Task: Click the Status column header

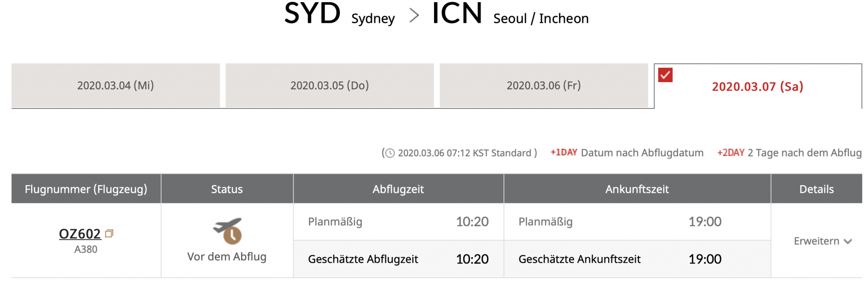Action: (227, 189)
